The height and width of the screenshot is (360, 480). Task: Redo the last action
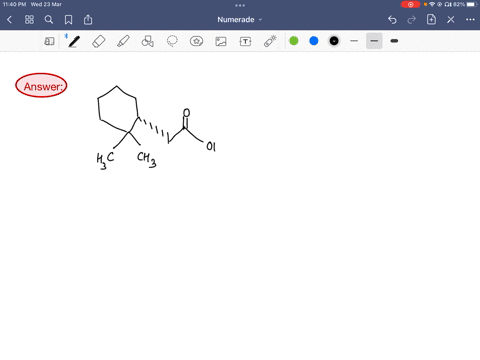pos(412,20)
